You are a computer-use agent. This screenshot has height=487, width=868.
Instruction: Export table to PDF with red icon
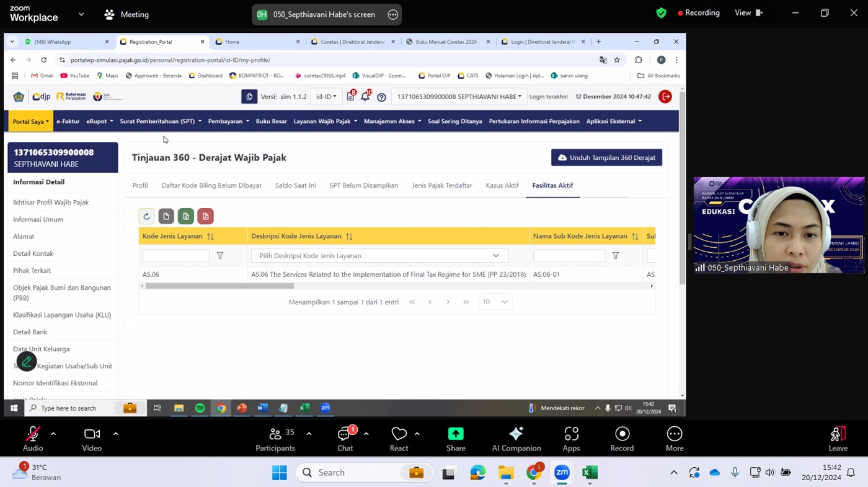click(205, 216)
